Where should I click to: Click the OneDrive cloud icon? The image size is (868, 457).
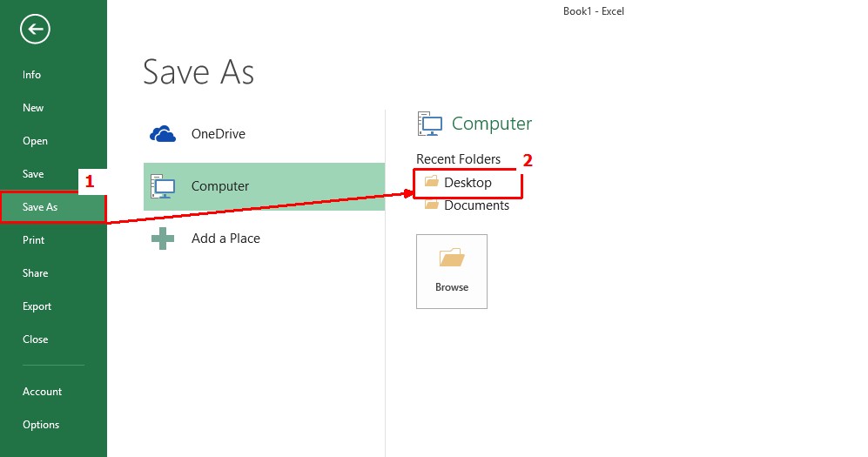163,134
